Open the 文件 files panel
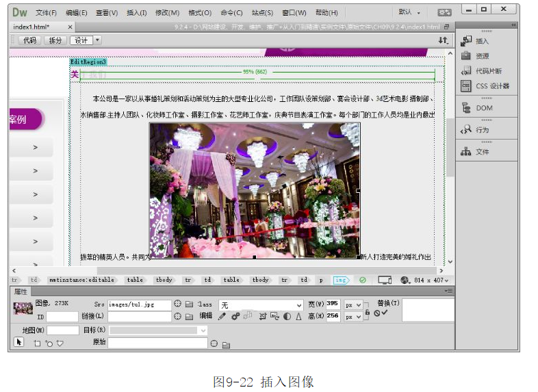Image resolution: width=538 pixels, height=392 pixels. tap(482, 152)
